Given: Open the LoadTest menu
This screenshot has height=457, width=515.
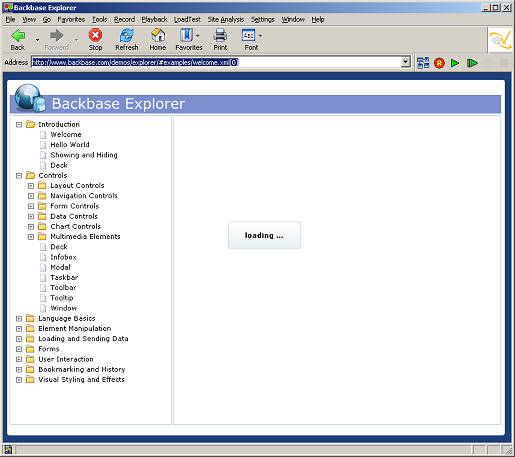Looking at the screenshot, I should click(187, 20).
